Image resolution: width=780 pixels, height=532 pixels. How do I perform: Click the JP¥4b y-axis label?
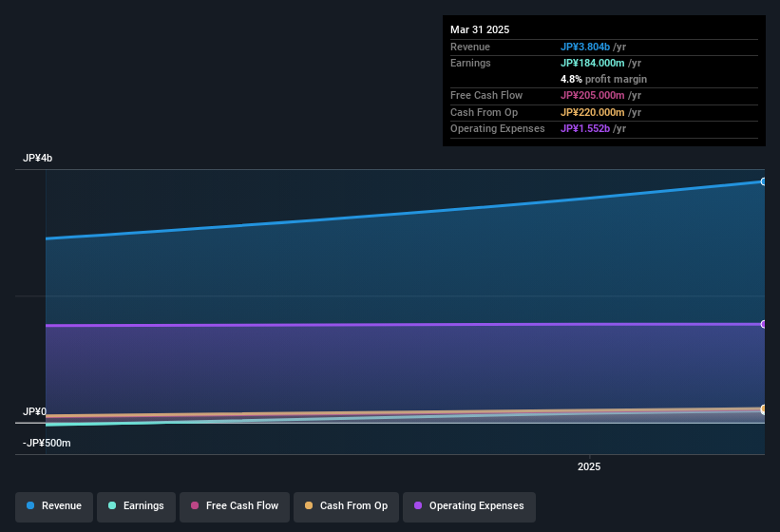(37, 158)
